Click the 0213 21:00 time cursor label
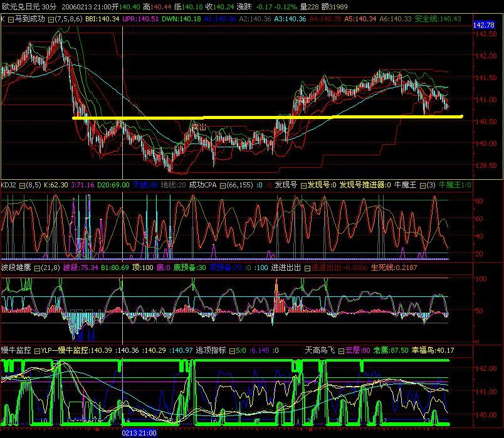 (139, 433)
